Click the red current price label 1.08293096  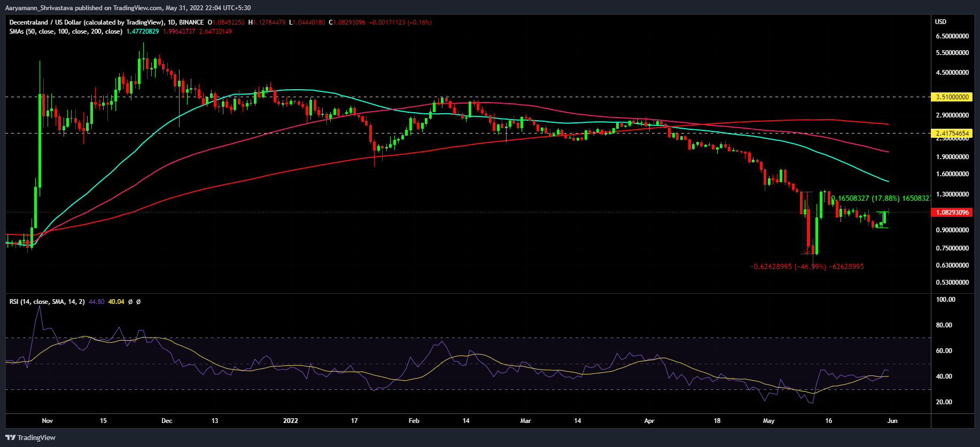click(x=952, y=213)
